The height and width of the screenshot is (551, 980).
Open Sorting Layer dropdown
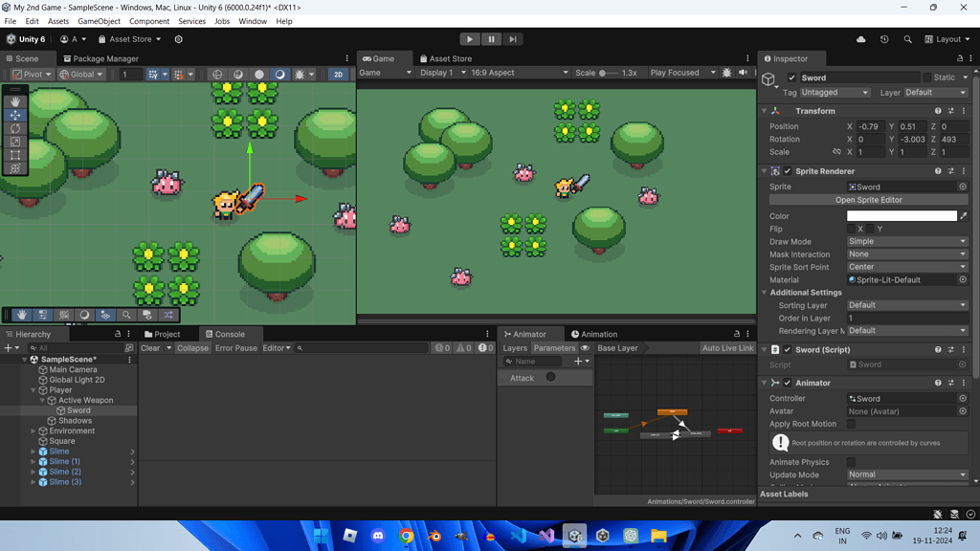point(907,305)
